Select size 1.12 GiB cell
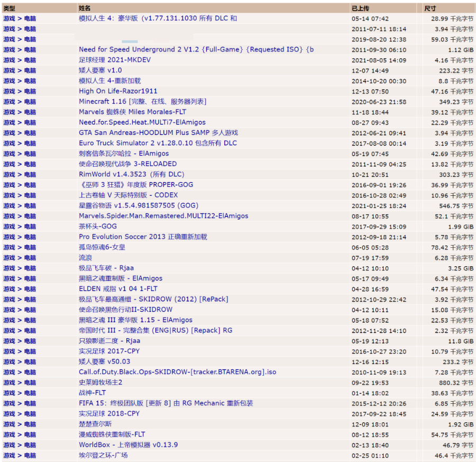Image resolution: width=476 pixels, height=462 pixels. [x=461, y=50]
